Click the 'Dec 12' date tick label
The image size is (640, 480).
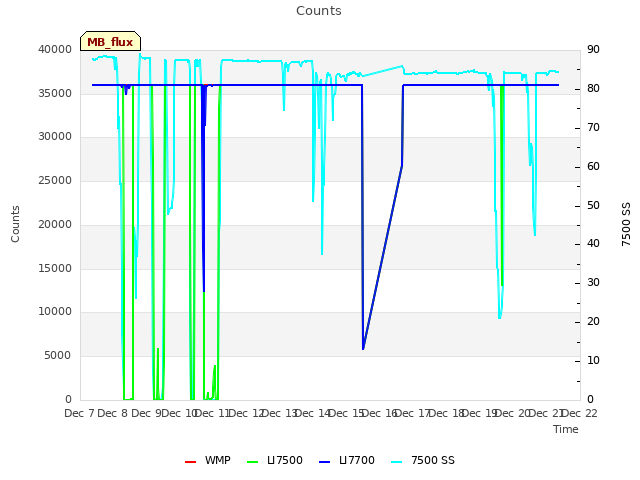click(246, 413)
